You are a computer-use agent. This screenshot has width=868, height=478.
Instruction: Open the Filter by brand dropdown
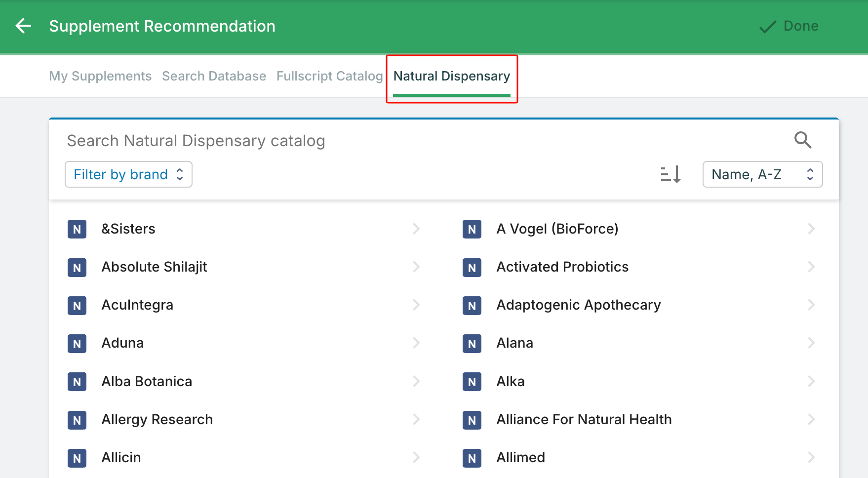point(128,174)
